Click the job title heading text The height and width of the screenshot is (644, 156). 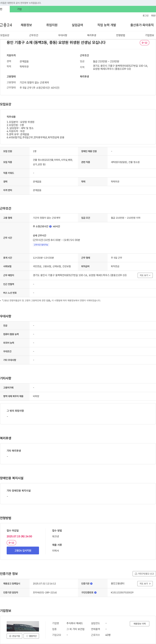tap(56, 43)
